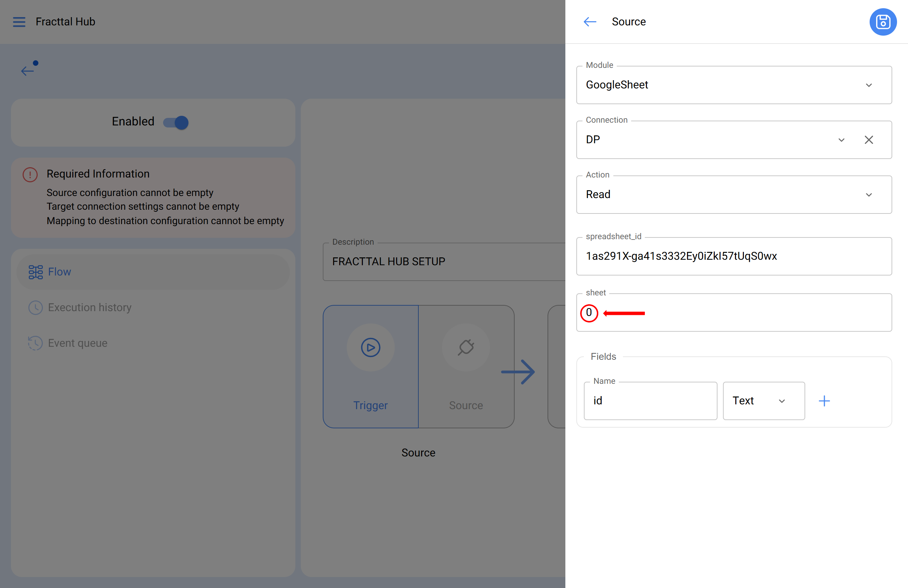Click the Required Information warning icon

[30, 175]
